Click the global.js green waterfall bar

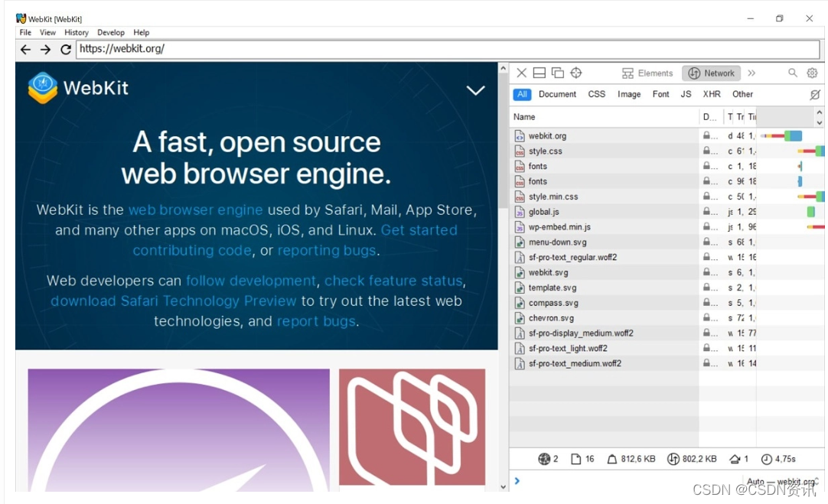(811, 212)
